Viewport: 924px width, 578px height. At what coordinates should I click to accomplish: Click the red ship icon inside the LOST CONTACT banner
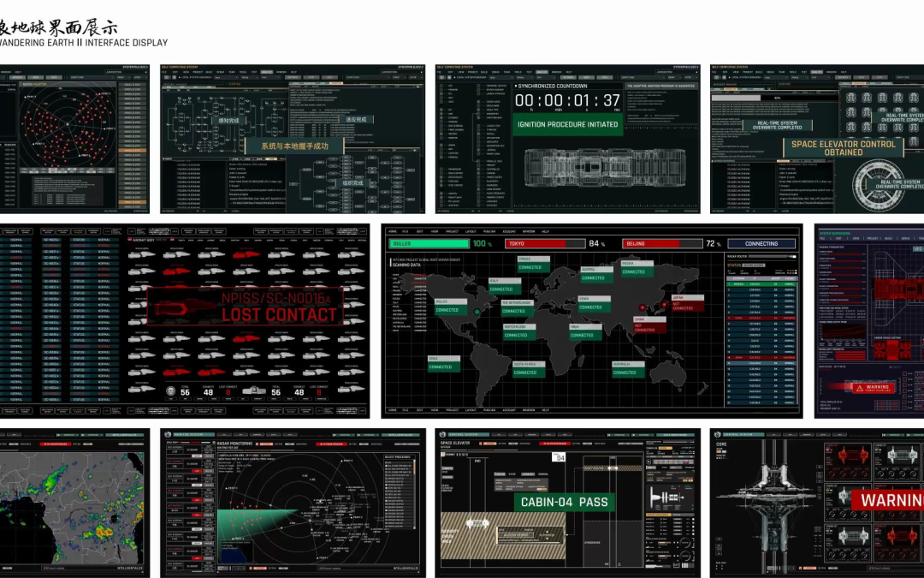click(x=187, y=307)
